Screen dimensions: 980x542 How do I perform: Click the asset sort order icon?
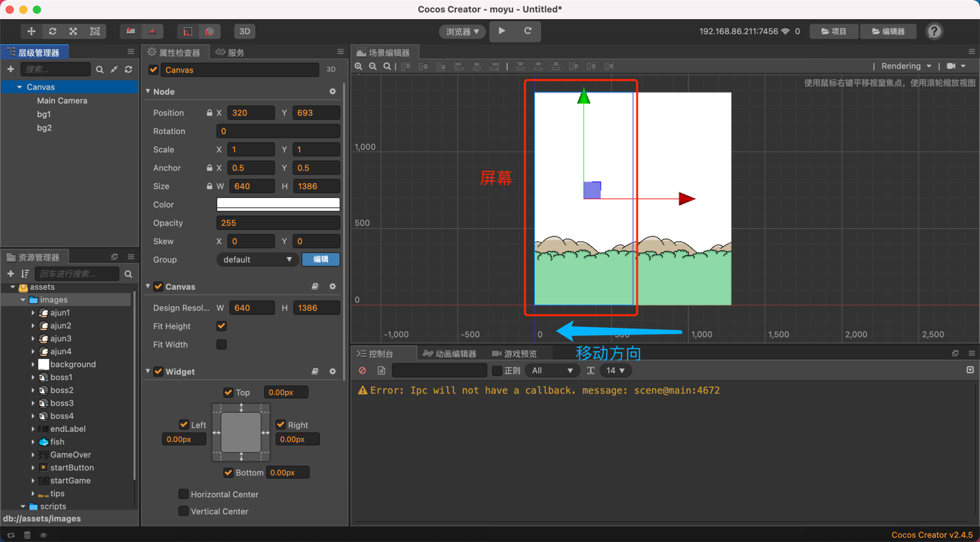coord(25,273)
